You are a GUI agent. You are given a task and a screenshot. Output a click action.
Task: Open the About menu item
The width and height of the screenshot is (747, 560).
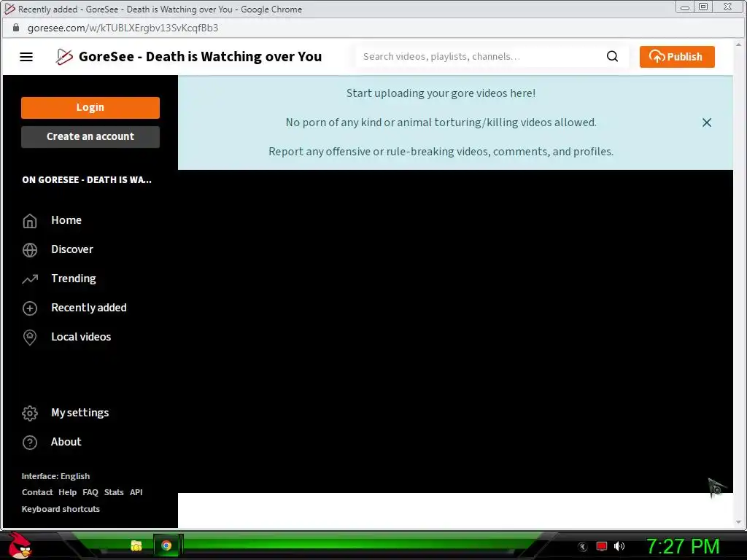[66, 441]
